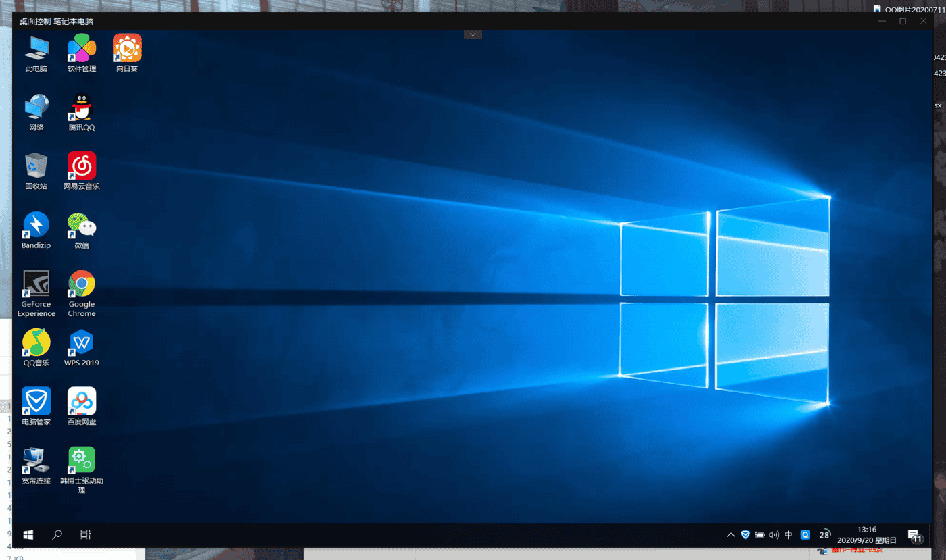This screenshot has height=560, width=946.
Task: Open the 微信 WeChat icon
Action: click(82, 226)
